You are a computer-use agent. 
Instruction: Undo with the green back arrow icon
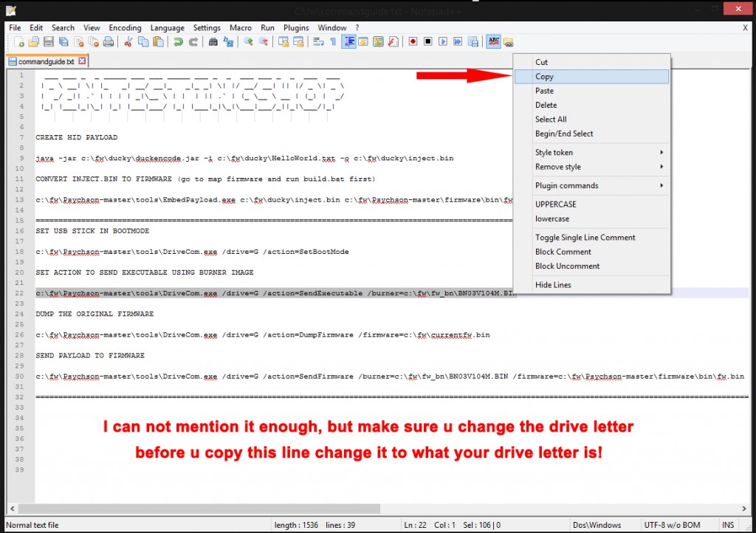[x=178, y=42]
